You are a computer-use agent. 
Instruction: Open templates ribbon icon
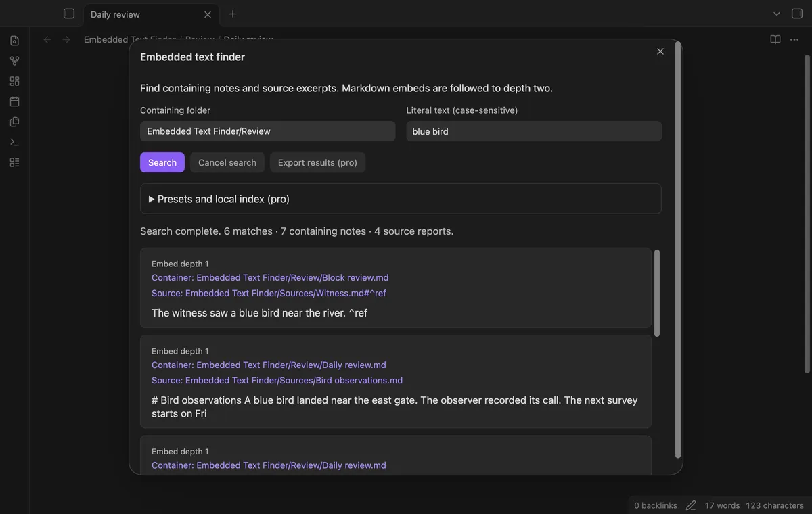pos(15,122)
